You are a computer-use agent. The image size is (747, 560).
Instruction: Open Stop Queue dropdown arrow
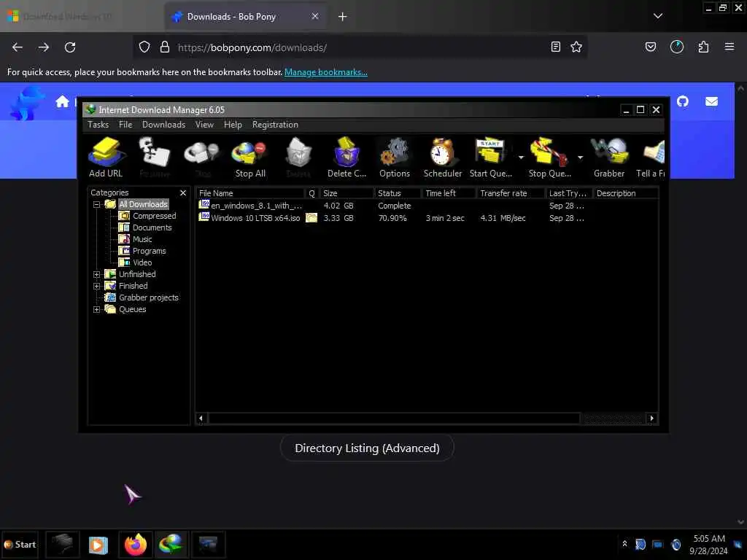tap(580, 157)
